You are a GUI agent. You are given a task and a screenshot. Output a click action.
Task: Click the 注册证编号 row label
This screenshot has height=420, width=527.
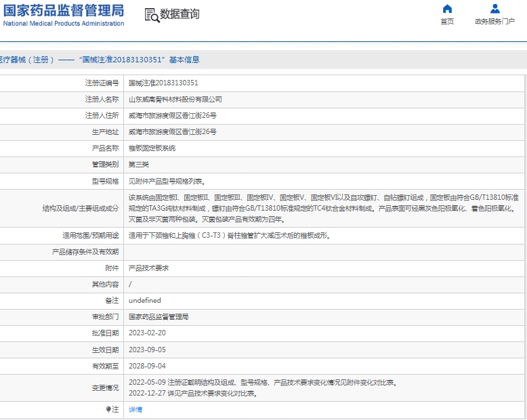[x=102, y=83]
